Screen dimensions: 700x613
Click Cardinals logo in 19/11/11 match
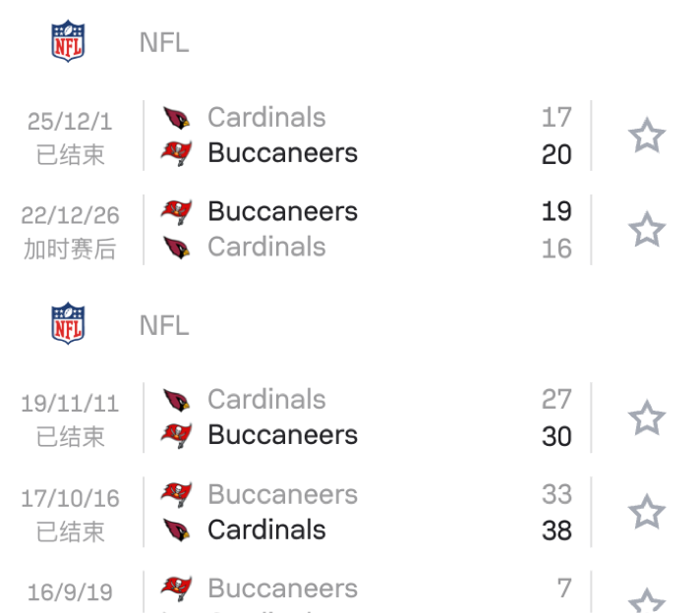(x=177, y=400)
